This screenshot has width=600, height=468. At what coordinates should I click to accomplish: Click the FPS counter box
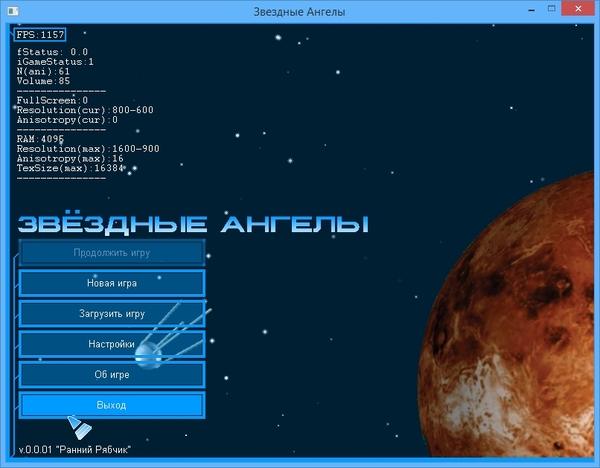pyautogui.click(x=40, y=35)
